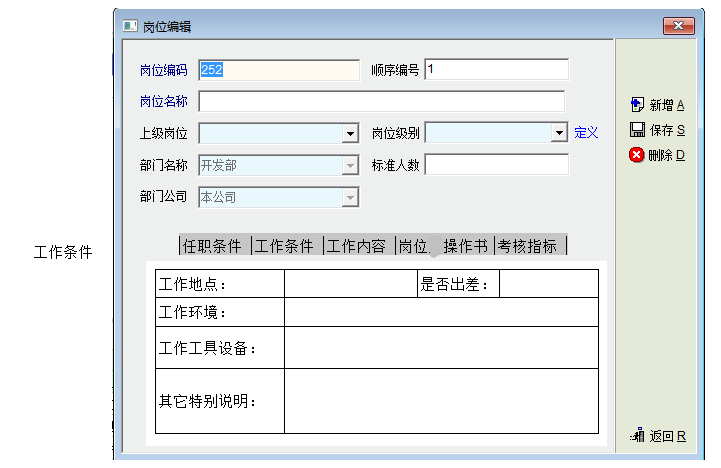Image resolution: width=721 pixels, height=468 pixels.
Task: Switch to the 任职条件 tab
Action: pos(213,246)
